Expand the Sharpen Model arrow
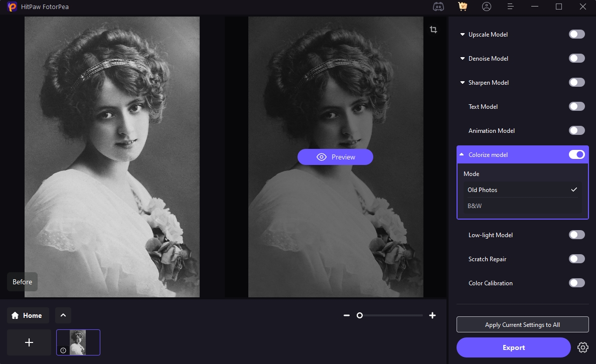 pos(462,82)
